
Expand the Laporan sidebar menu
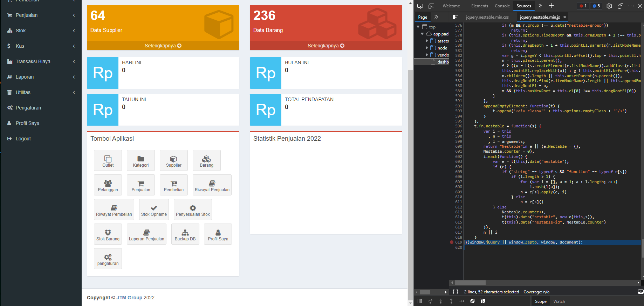tap(41, 77)
